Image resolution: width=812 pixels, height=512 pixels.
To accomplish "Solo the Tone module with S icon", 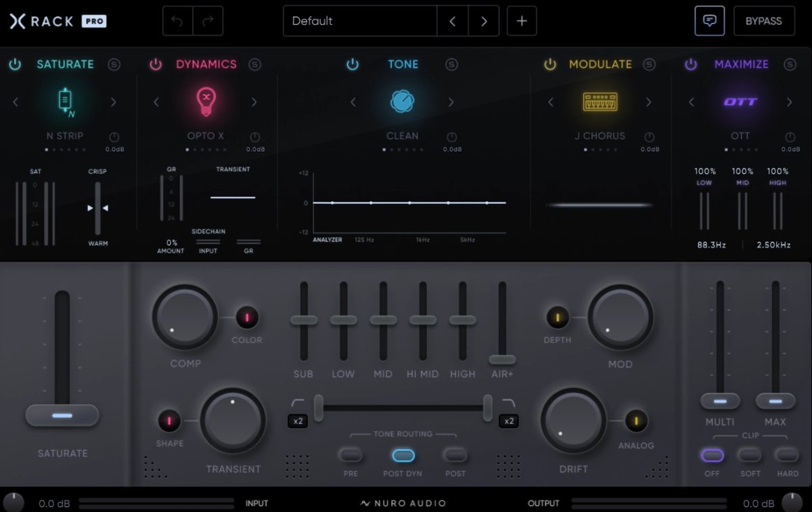I will (x=451, y=64).
